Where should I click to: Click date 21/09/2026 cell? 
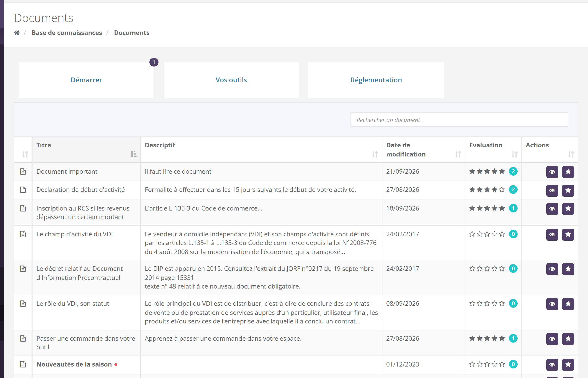pyautogui.click(x=402, y=171)
